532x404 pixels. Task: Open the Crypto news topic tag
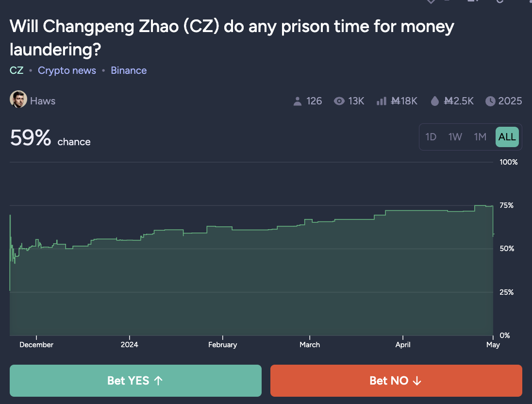[67, 70]
